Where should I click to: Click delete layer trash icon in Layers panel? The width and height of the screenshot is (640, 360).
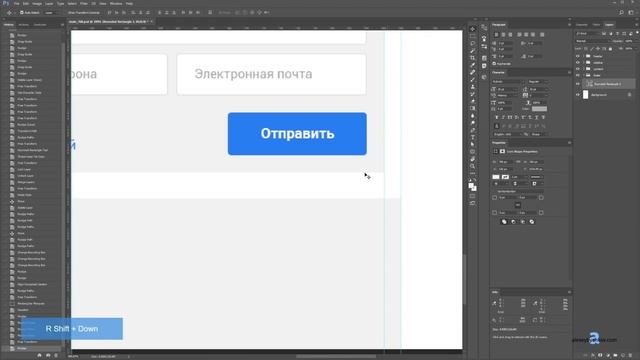[x=631, y=356]
